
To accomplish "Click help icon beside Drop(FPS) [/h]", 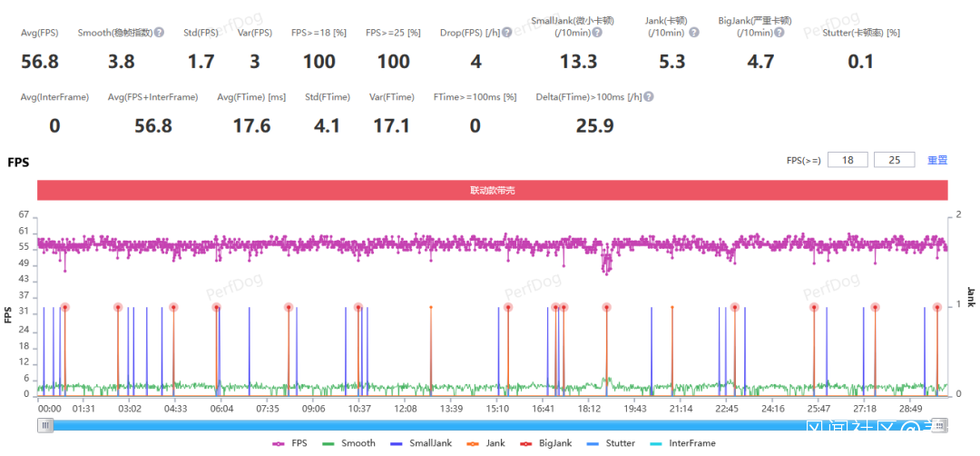I will click(507, 33).
